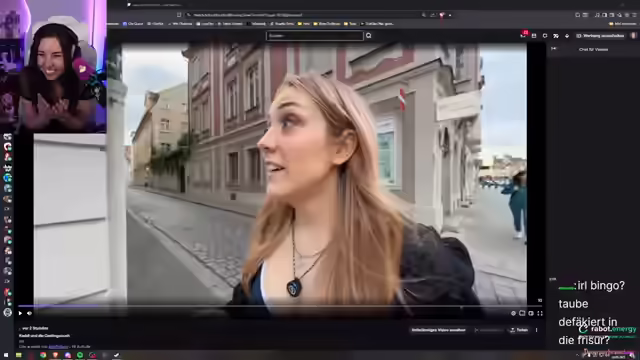640x360 pixels.
Task: Open the Windows Start button
Action: (6, 355)
